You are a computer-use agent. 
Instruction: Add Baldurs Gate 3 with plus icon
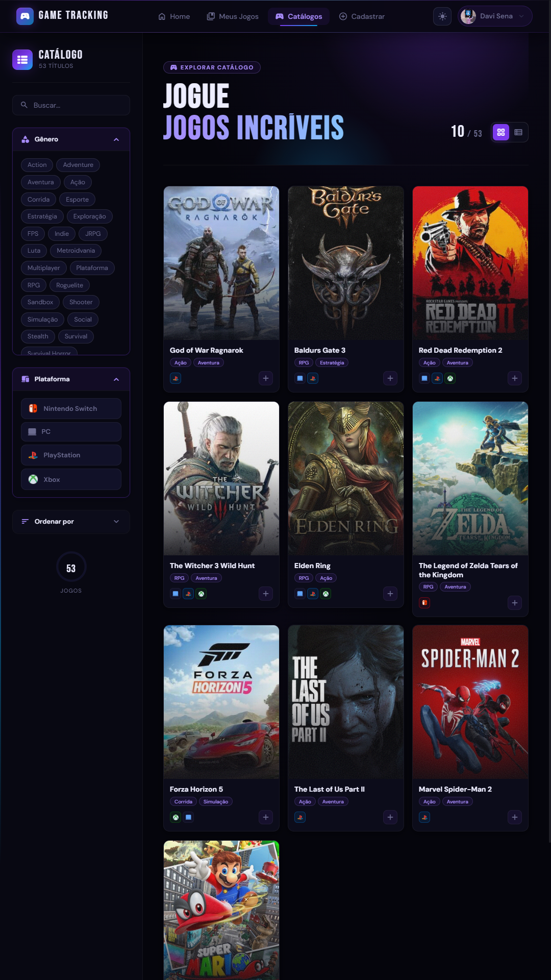390,378
